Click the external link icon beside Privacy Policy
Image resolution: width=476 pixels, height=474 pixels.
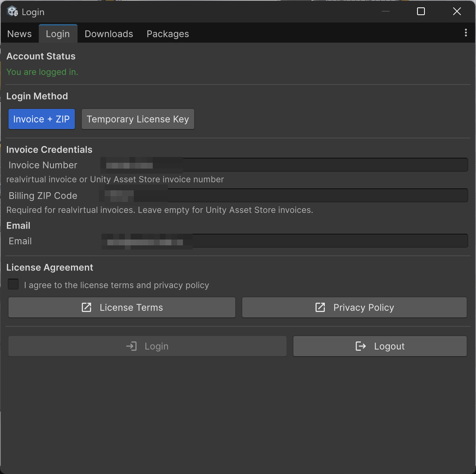(320, 307)
